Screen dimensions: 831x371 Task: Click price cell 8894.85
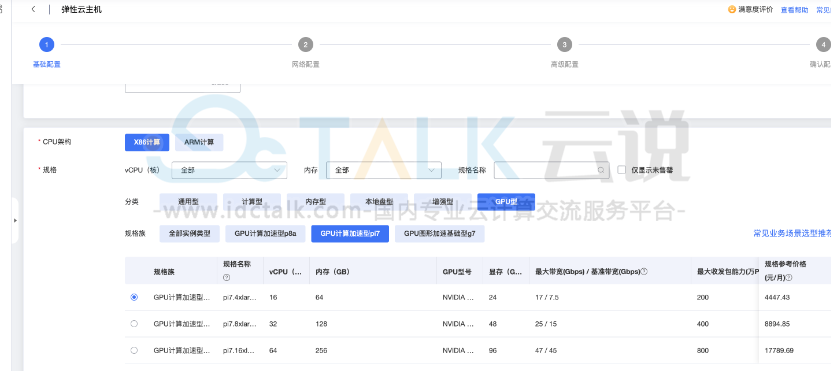click(x=777, y=324)
